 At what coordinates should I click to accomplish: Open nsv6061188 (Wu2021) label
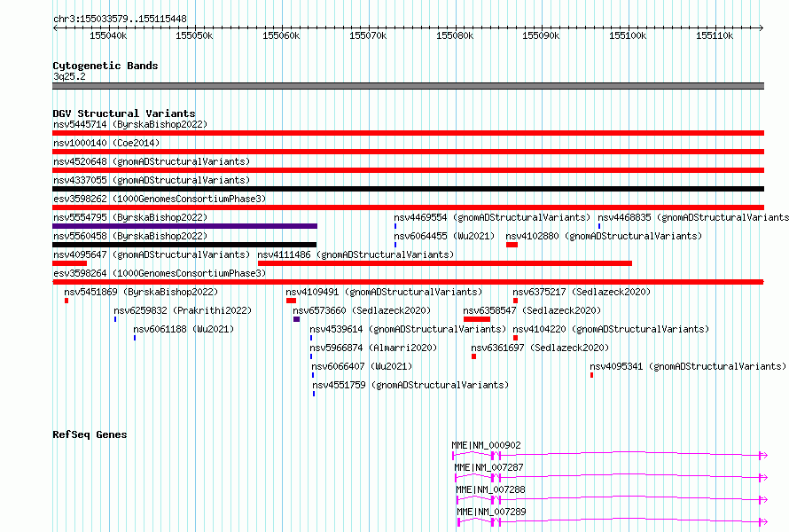[x=184, y=329]
